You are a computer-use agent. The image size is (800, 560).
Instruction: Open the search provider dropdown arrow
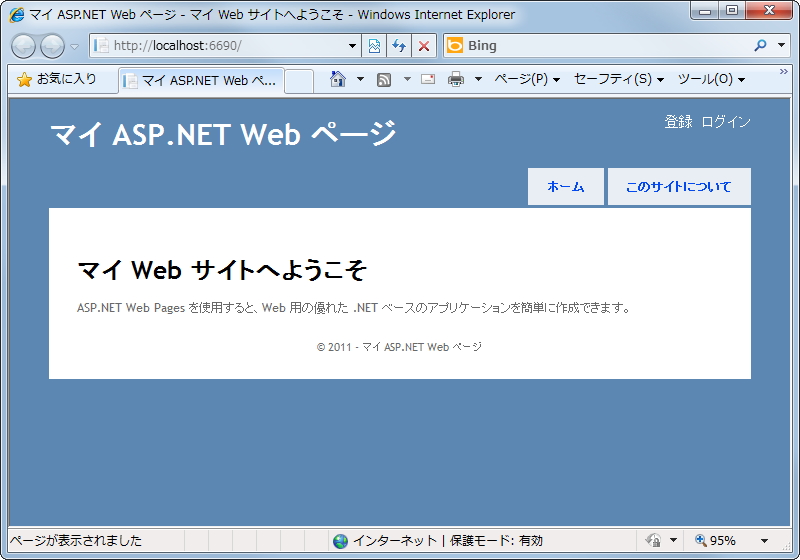point(781,45)
